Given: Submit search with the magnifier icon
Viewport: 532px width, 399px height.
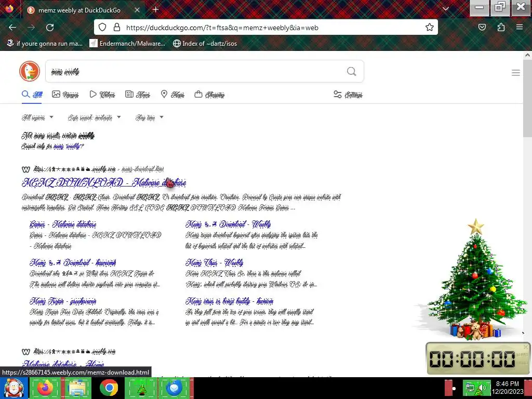Looking at the screenshot, I should [352, 71].
